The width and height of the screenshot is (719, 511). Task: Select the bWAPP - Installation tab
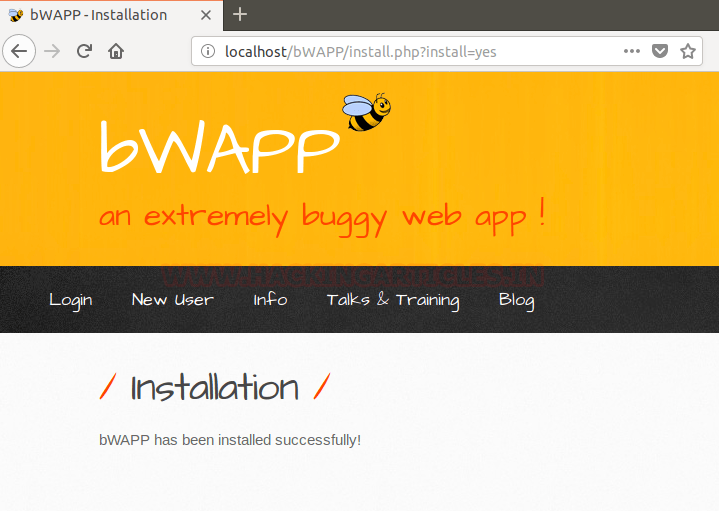[98, 15]
